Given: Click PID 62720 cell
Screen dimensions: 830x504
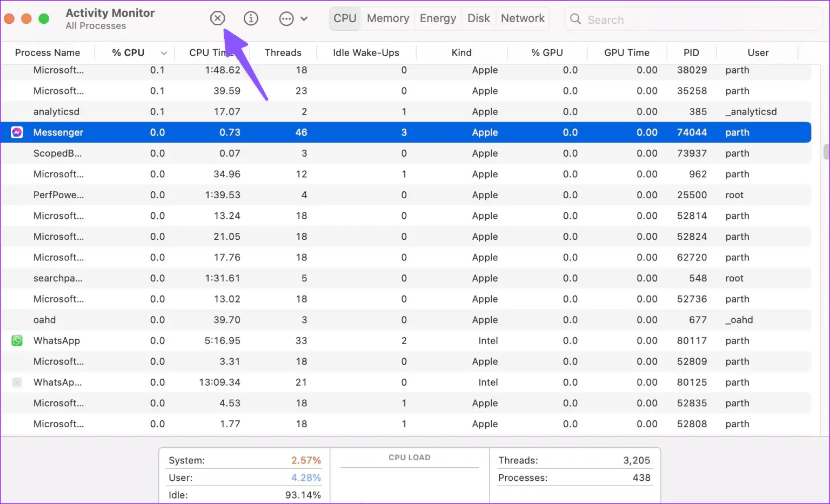Looking at the screenshot, I should (692, 258).
